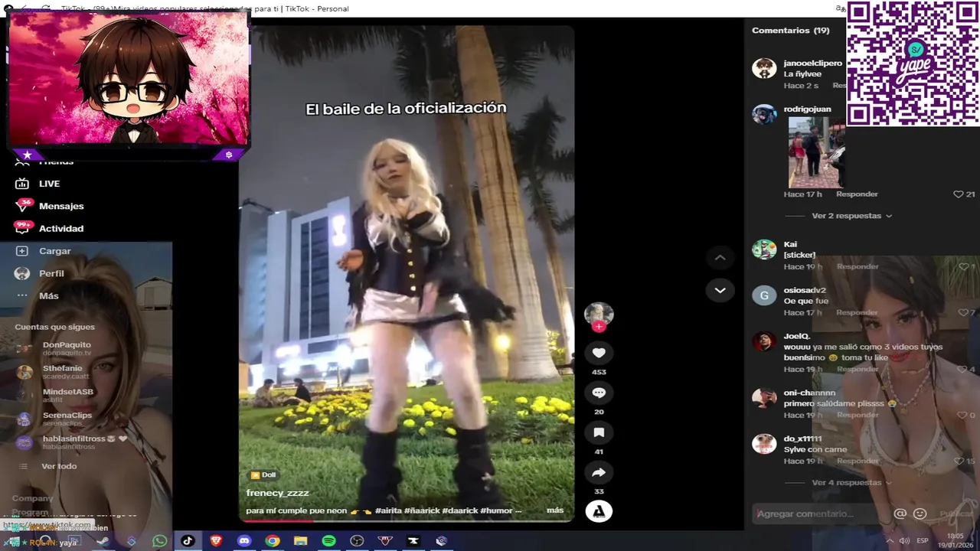The width and height of the screenshot is (980, 551).
Task: Open File Explorer in the taskbar
Action: pyautogui.click(x=300, y=541)
